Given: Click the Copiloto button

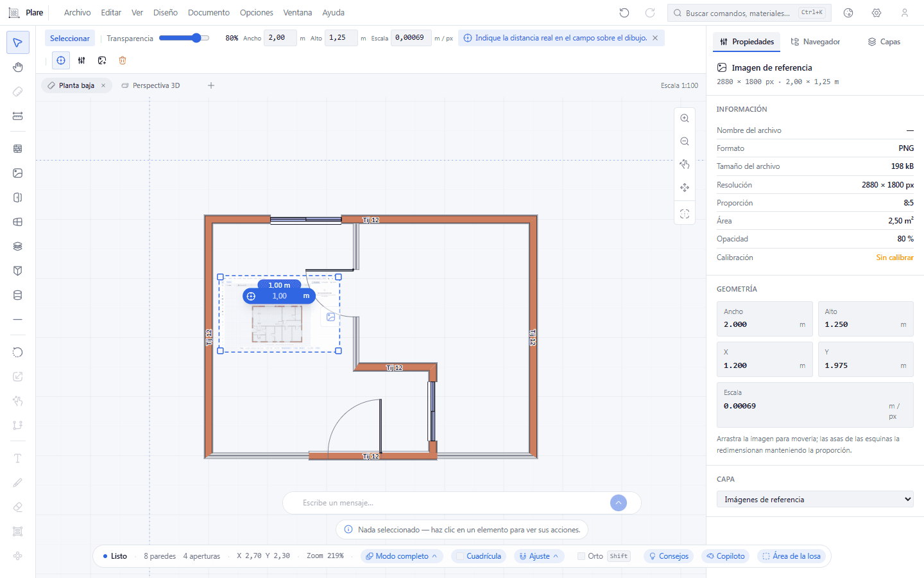Looking at the screenshot, I should tap(725, 556).
